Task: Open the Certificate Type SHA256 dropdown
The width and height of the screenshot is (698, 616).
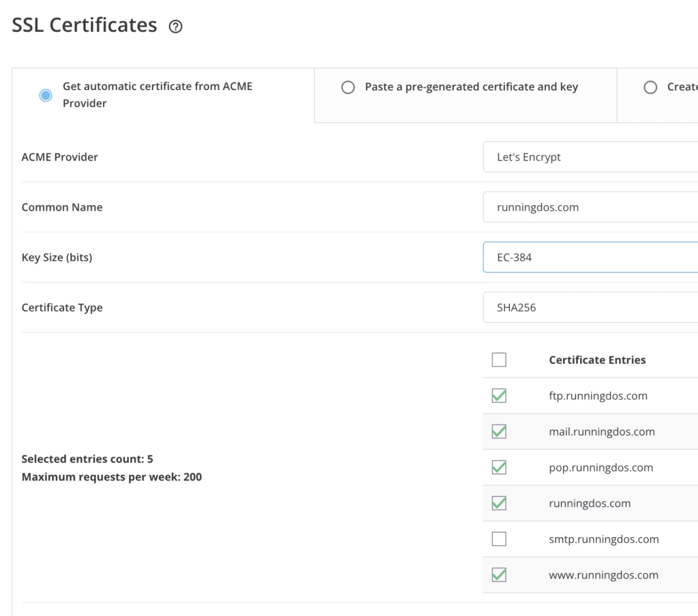Action: [590, 308]
